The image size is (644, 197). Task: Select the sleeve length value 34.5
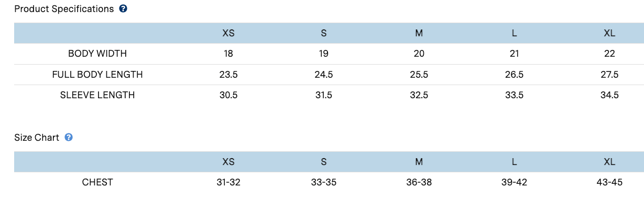pyautogui.click(x=609, y=95)
